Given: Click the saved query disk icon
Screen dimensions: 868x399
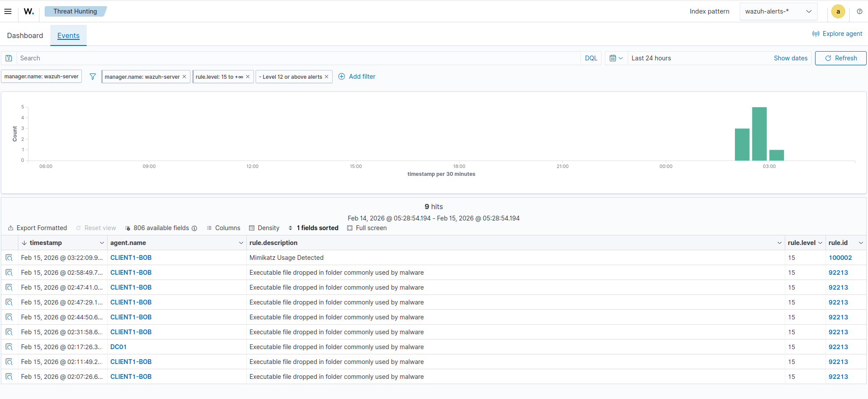Looking at the screenshot, I should 9,58.
